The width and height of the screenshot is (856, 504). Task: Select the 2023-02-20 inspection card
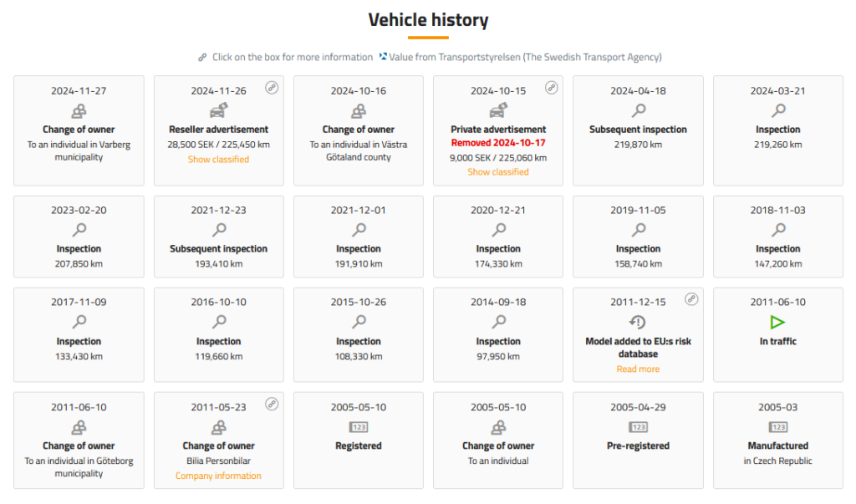pyautogui.click(x=79, y=237)
